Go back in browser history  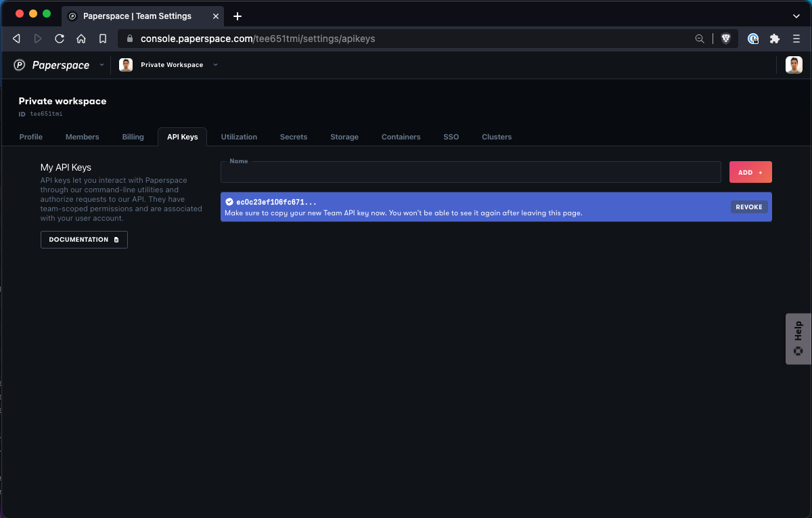point(16,39)
